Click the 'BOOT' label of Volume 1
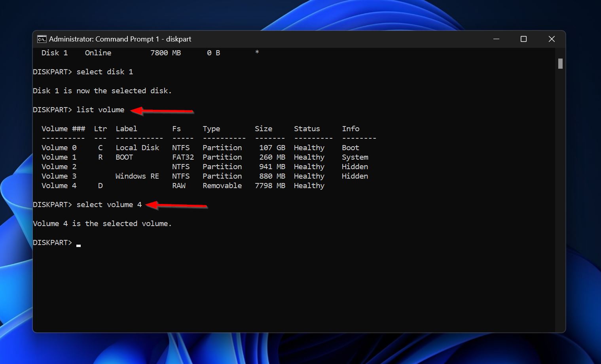This screenshot has width=601, height=364. pos(124,157)
